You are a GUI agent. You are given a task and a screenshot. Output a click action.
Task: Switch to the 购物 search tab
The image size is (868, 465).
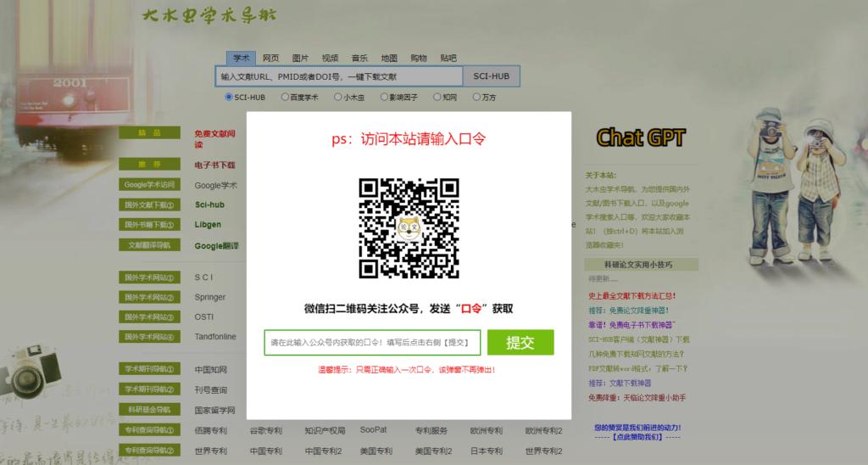pos(419,59)
